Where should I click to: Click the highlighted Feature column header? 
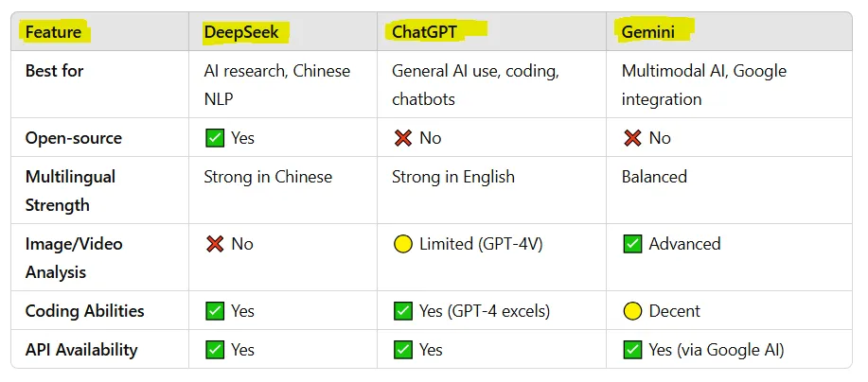click(x=53, y=32)
